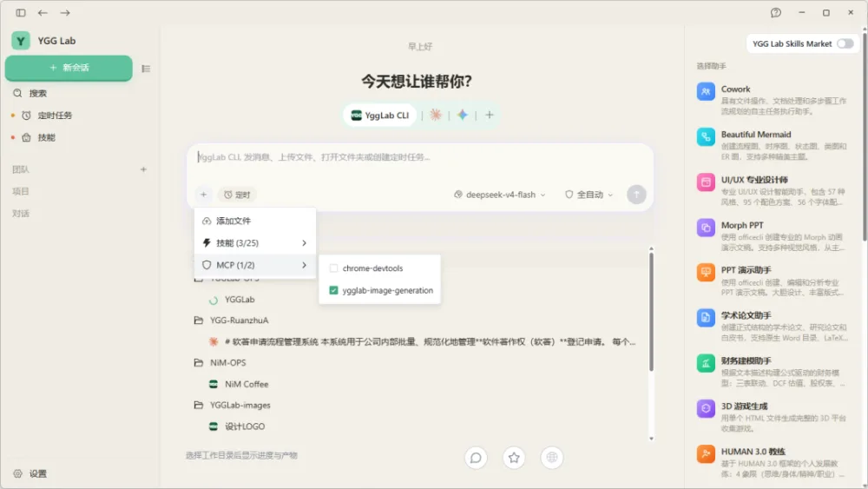Select the UI/UX 专业设计师 assistant icon
Image resolution: width=868 pixels, height=489 pixels.
(x=705, y=182)
